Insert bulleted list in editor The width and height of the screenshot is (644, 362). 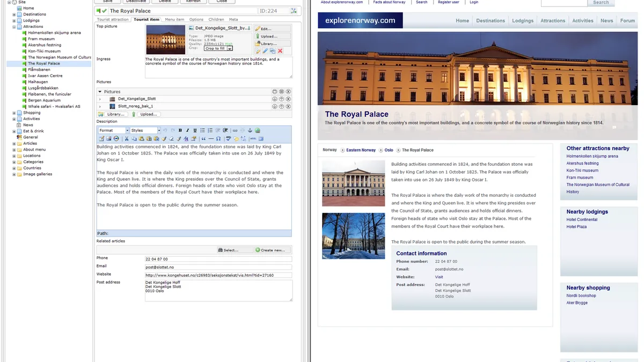(202, 130)
